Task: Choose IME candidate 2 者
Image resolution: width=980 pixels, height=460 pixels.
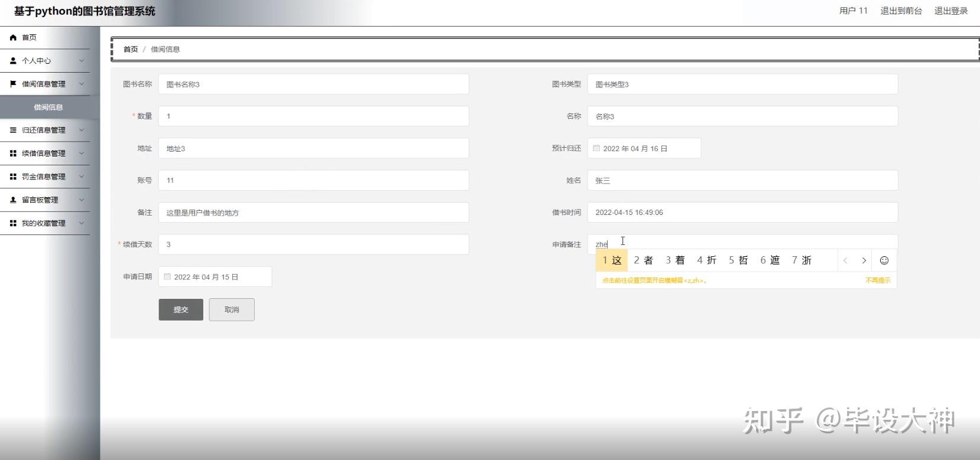Action: point(643,260)
